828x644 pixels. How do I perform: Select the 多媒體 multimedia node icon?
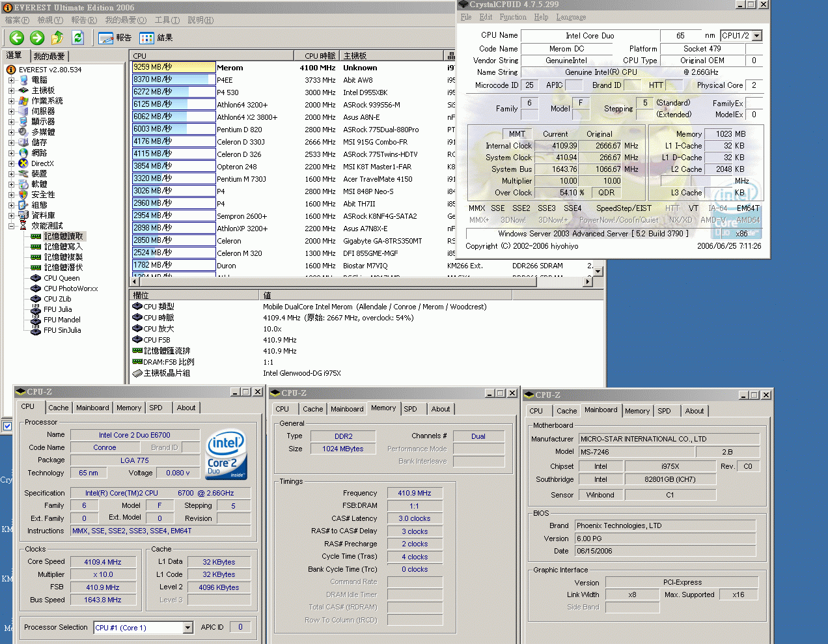24,132
